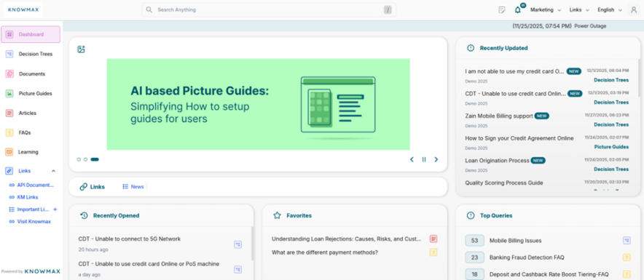Screen dimensions: 644x280
Task: Click FAQ icon beside Banking Fraud Detection FAQ
Action: 627,257
